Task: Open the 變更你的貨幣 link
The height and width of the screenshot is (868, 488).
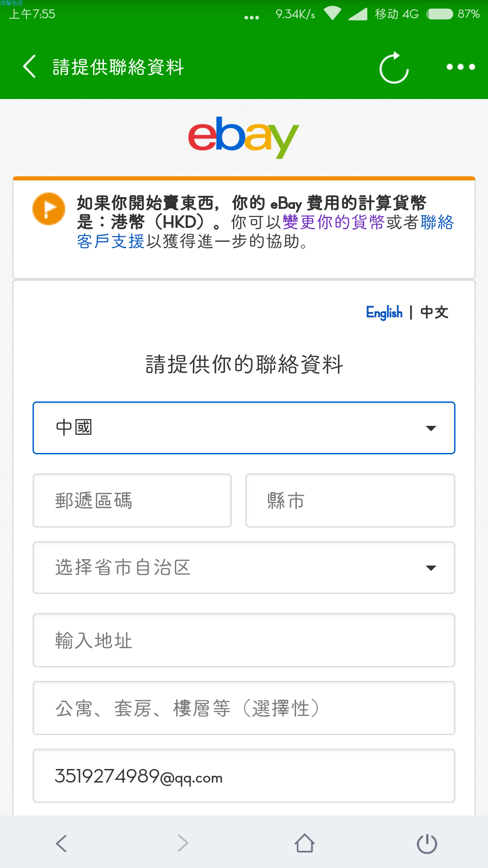Action: [333, 222]
